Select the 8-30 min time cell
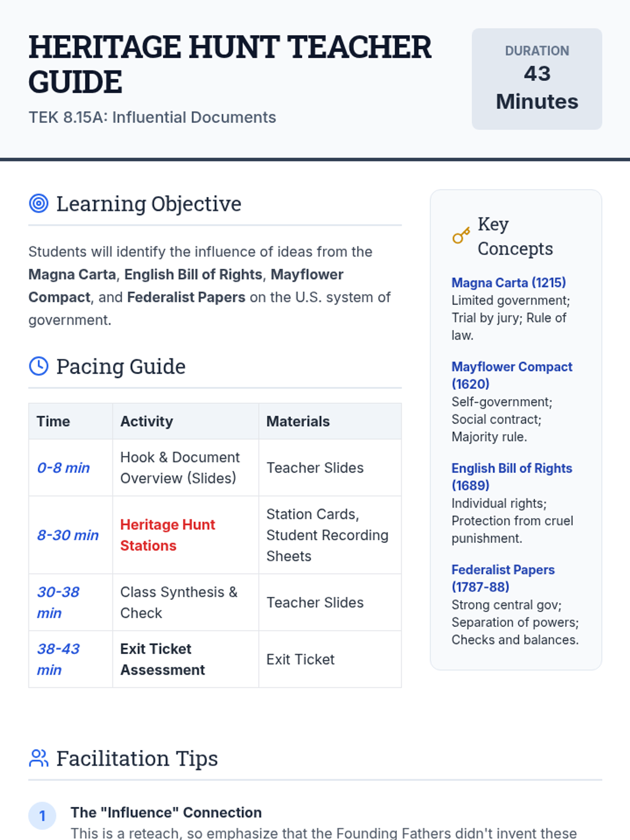Viewport: 630px width, 840px height. click(68, 534)
